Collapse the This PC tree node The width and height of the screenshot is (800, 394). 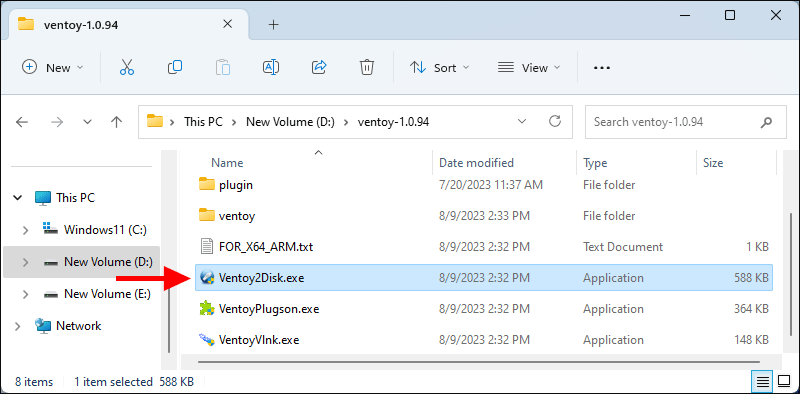pyautogui.click(x=18, y=198)
